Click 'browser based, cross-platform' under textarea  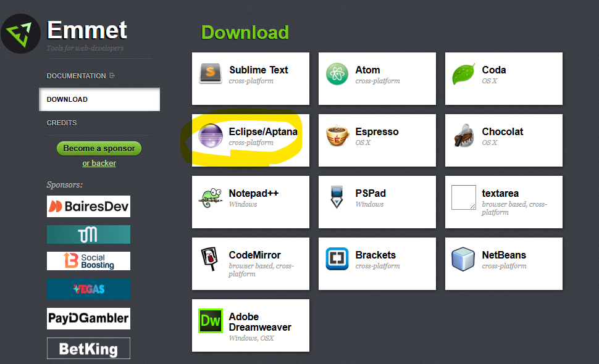pos(514,208)
